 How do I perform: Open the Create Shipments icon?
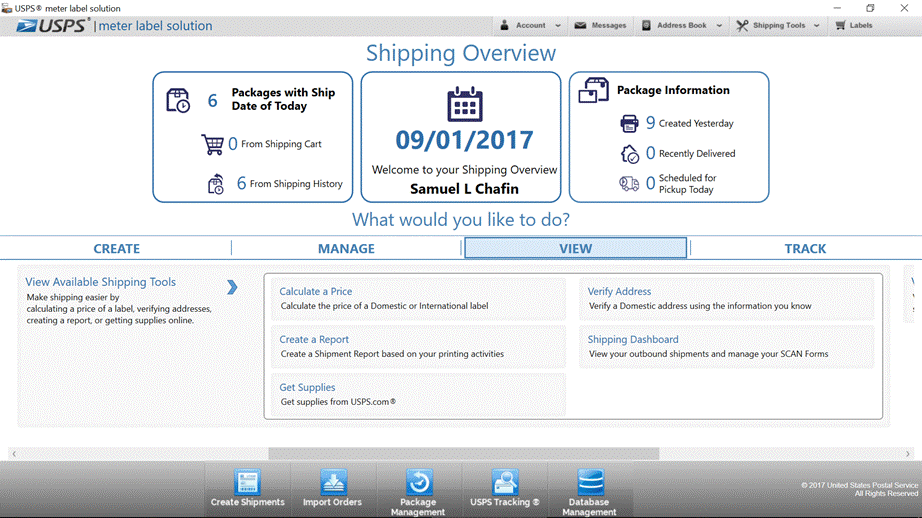pos(248,488)
